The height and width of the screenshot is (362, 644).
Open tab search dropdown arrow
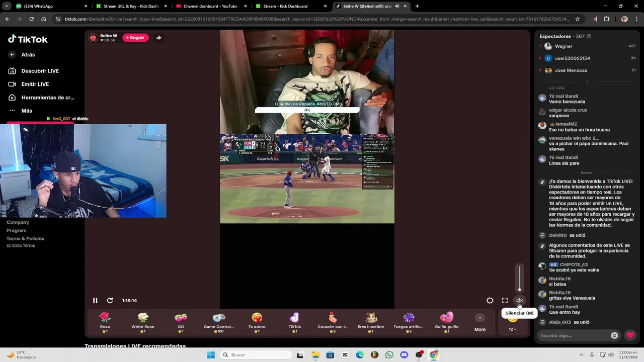coord(7,6)
